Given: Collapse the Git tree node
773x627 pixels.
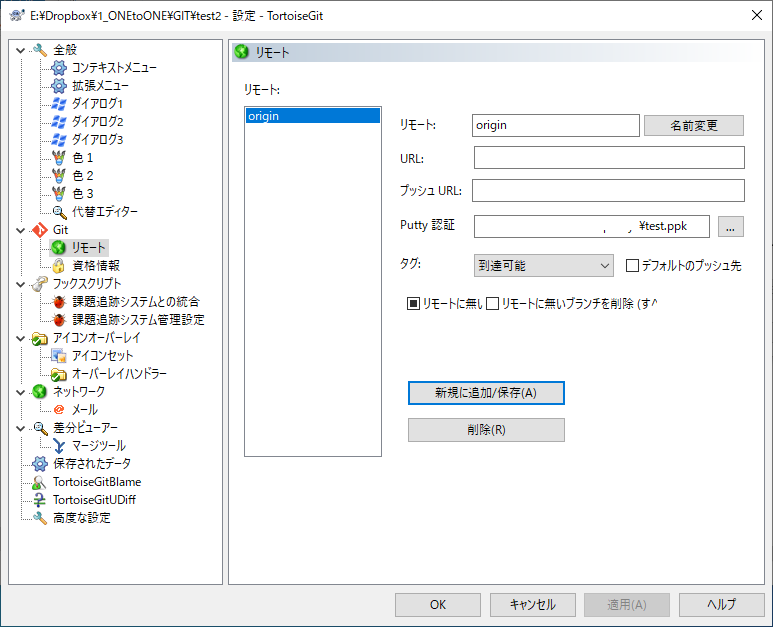Looking at the screenshot, I should pyautogui.click(x=21, y=230).
